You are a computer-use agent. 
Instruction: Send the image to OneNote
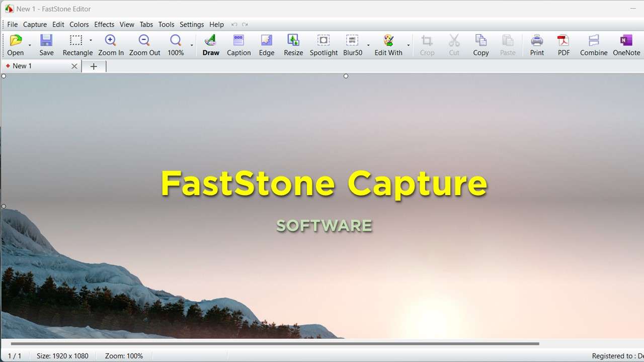625,45
